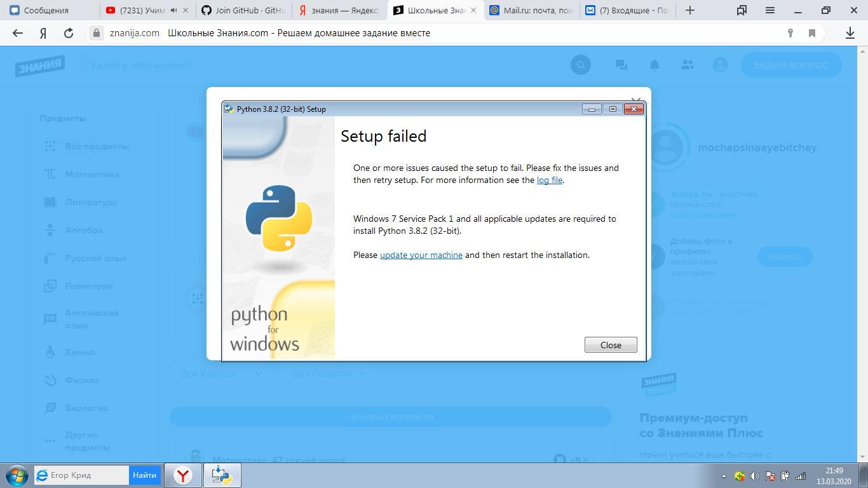The width and height of the screenshot is (868, 488).
Task: Open the Windows Start menu
Action: click(17, 475)
